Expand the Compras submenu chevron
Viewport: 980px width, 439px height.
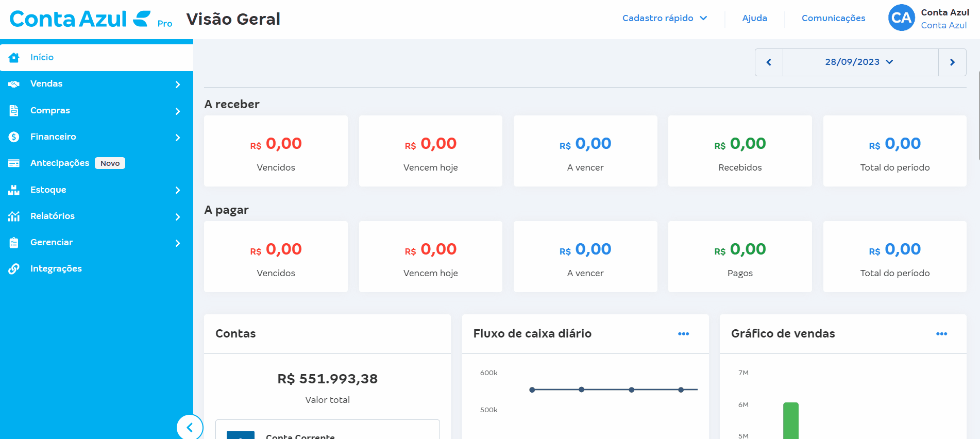click(x=178, y=111)
